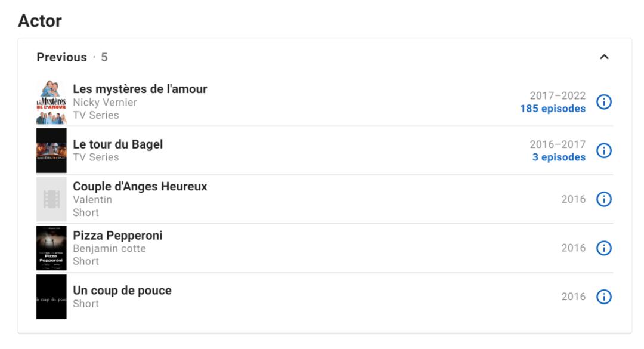View info for Un coup de pouce
Image resolution: width=644 pixels, height=349 pixels.
(x=604, y=297)
